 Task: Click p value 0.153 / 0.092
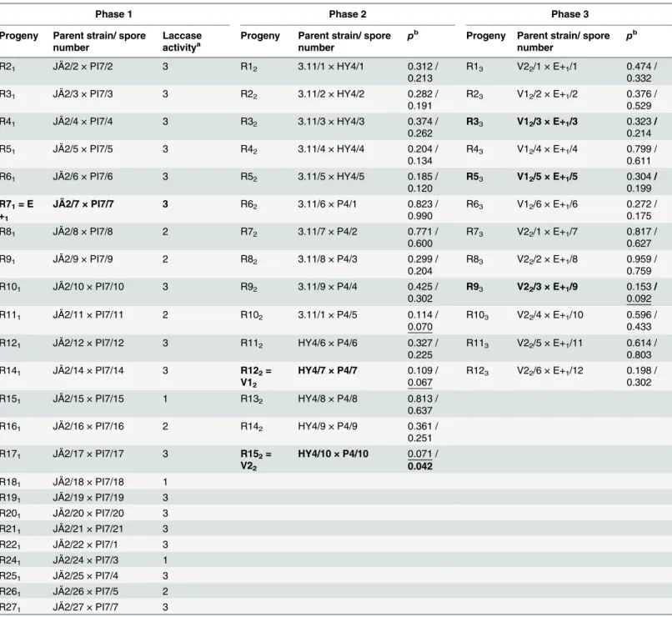642,293
